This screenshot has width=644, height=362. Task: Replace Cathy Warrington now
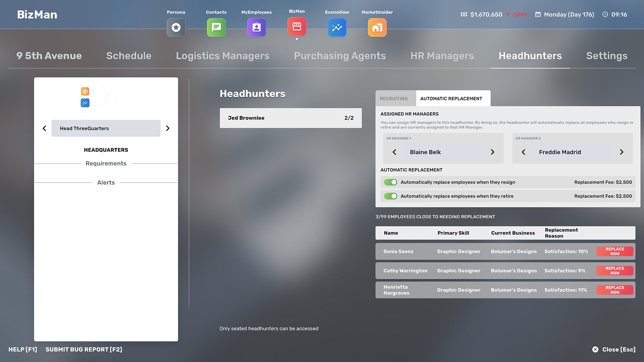tap(614, 270)
